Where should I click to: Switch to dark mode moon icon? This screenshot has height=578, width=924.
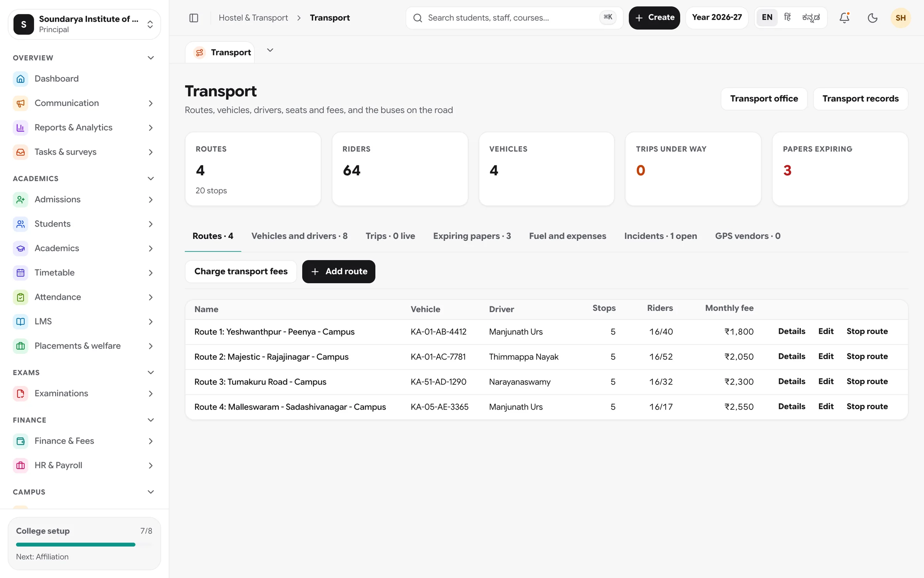[872, 18]
